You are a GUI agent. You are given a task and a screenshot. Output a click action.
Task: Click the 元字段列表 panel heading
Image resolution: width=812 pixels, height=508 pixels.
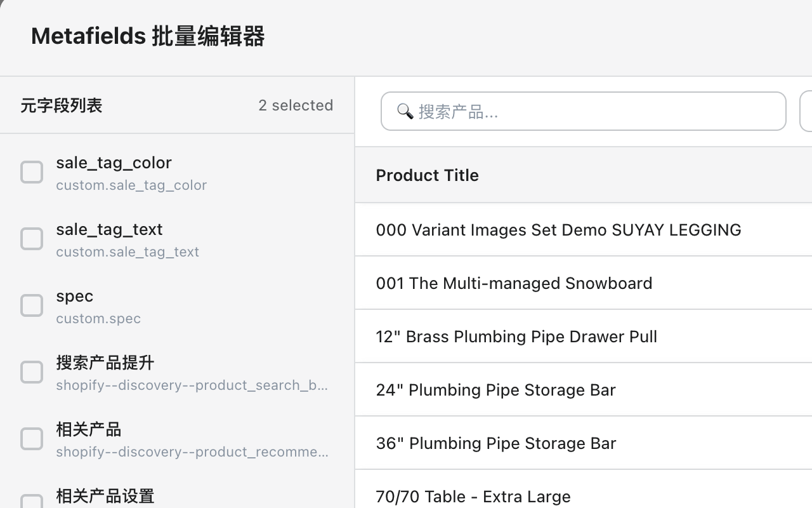62,105
